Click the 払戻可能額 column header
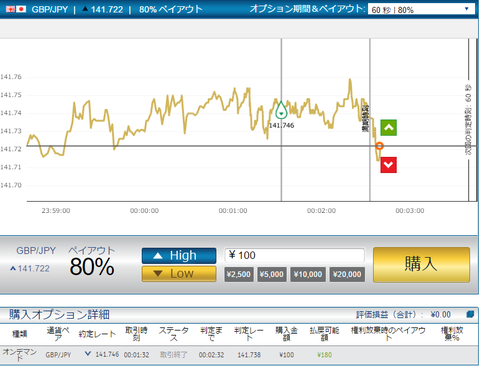Image resolution: width=480 pixels, height=366 pixels. (x=324, y=334)
